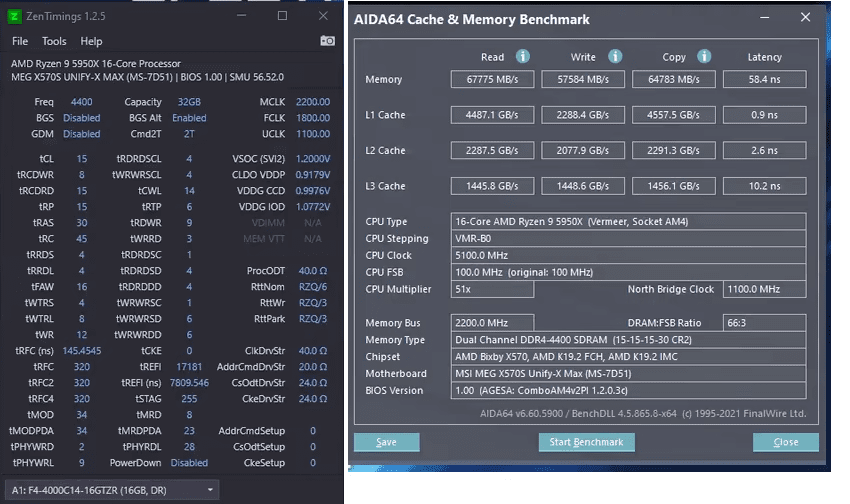Click Memory Read value 67775 MB/s
Screen dimensions: 850x504
(492, 79)
